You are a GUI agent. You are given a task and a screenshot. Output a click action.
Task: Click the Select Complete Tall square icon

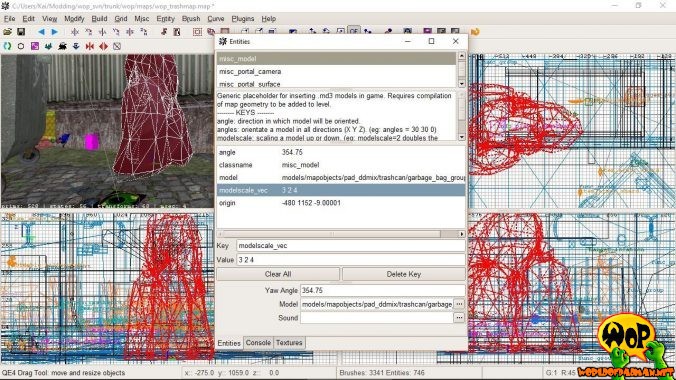click(x=197, y=32)
